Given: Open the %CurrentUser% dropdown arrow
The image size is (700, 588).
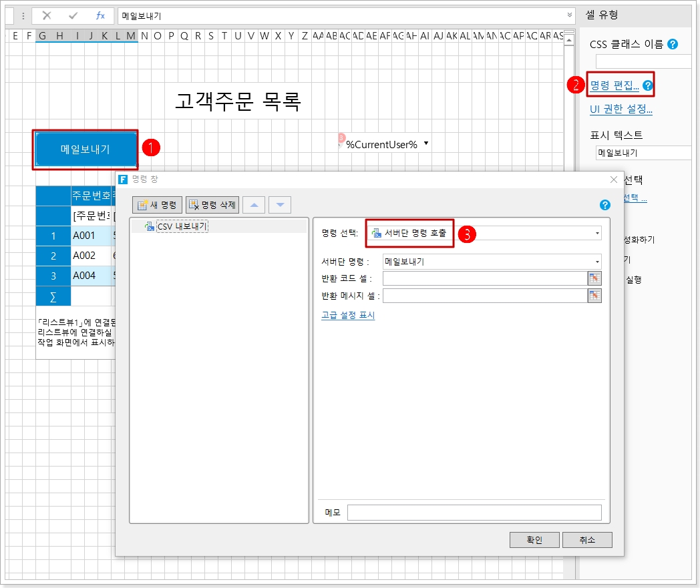Looking at the screenshot, I should click(x=426, y=143).
